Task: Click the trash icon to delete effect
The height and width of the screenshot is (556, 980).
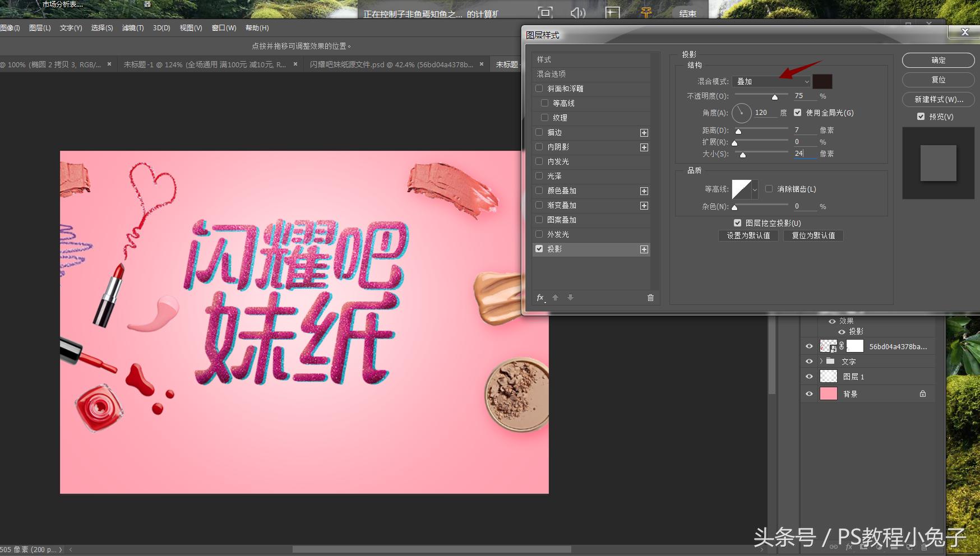Action: pos(650,298)
